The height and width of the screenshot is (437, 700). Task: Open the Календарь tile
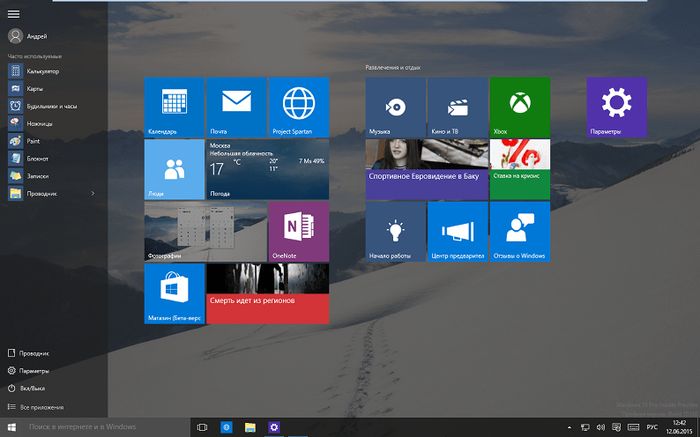(x=174, y=107)
